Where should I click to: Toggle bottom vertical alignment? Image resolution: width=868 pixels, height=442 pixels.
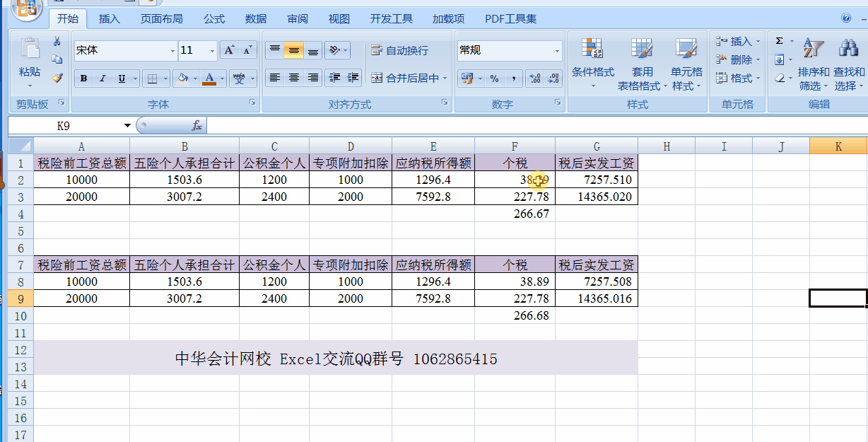point(313,50)
